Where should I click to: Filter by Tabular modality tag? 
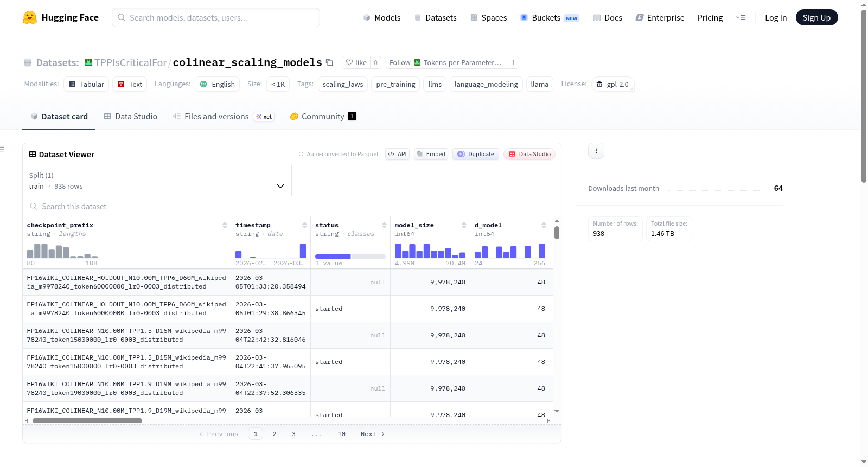coord(86,84)
